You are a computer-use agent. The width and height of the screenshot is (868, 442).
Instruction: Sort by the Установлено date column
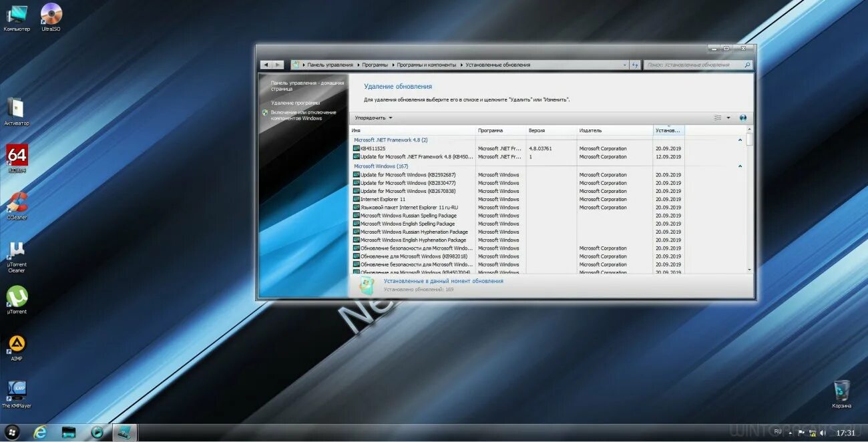(669, 130)
